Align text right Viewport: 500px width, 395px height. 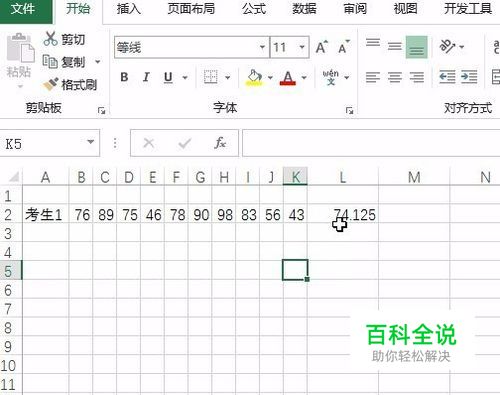tap(417, 77)
